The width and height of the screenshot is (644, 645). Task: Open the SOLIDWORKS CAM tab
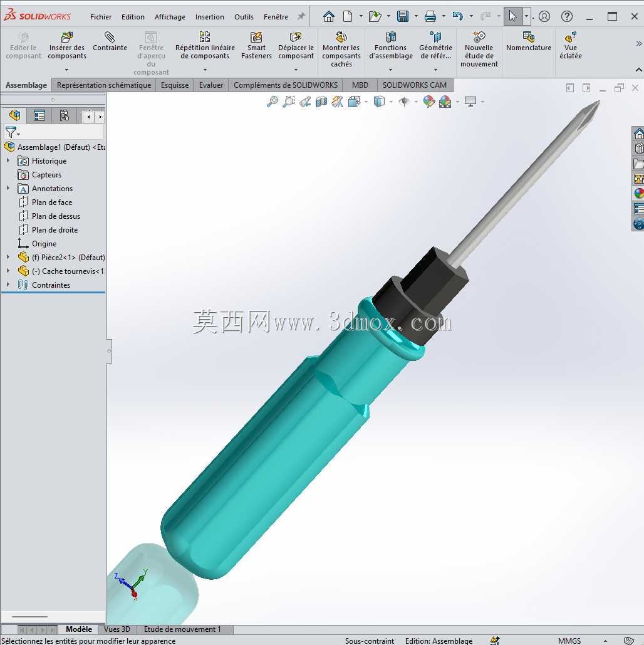point(415,85)
